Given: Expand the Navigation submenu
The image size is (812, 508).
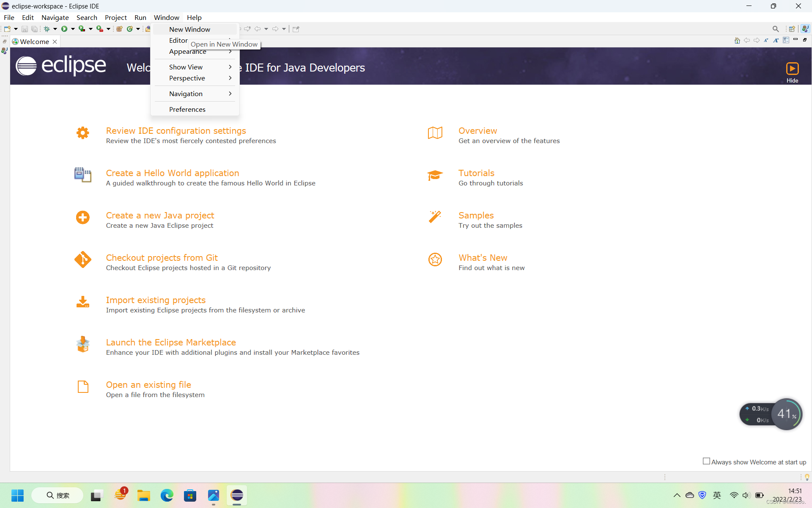Looking at the screenshot, I should 195,94.
